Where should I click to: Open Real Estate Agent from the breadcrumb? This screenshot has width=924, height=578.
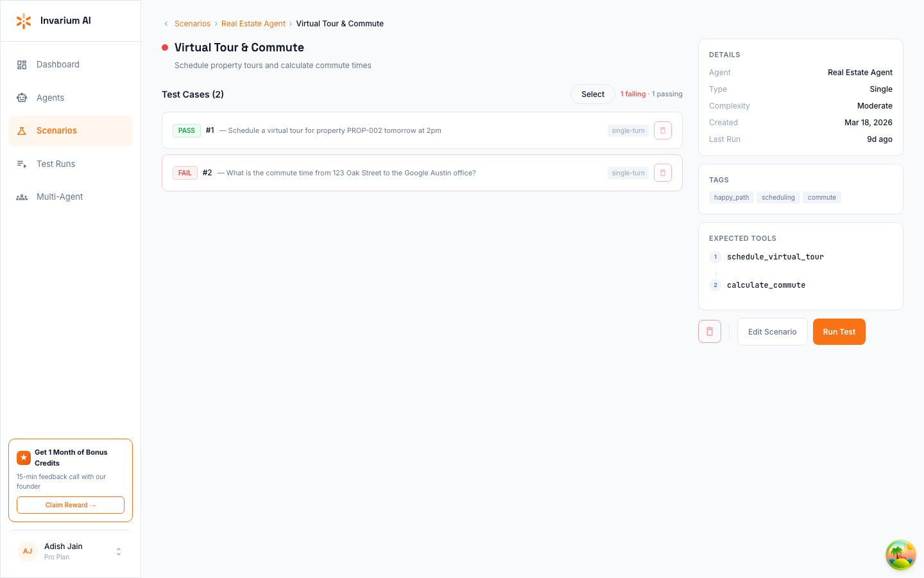253,23
